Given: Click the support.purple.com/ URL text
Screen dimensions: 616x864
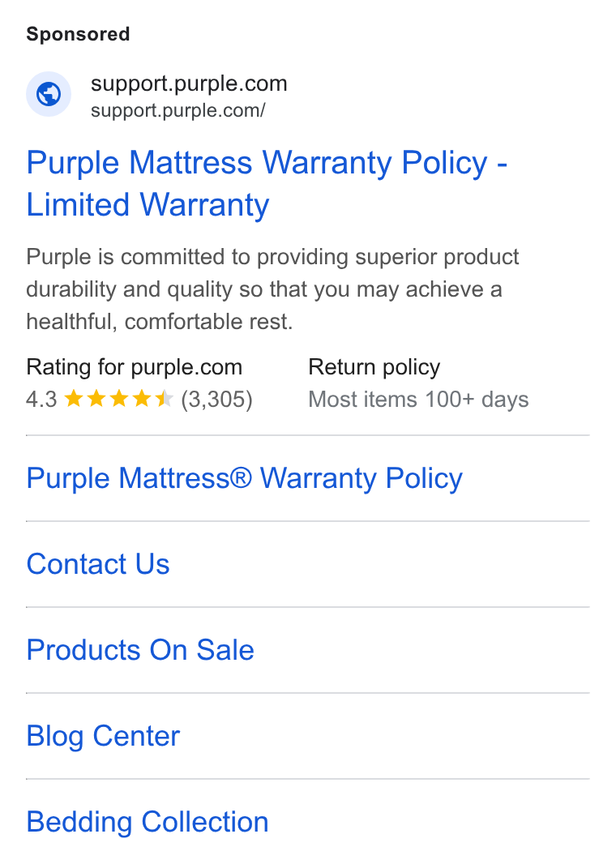Looking at the screenshot, I should [x=178, y=110].
